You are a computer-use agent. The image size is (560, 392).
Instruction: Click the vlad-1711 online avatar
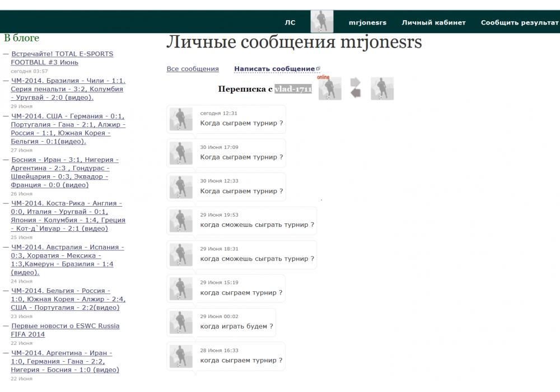click(329, 89)
